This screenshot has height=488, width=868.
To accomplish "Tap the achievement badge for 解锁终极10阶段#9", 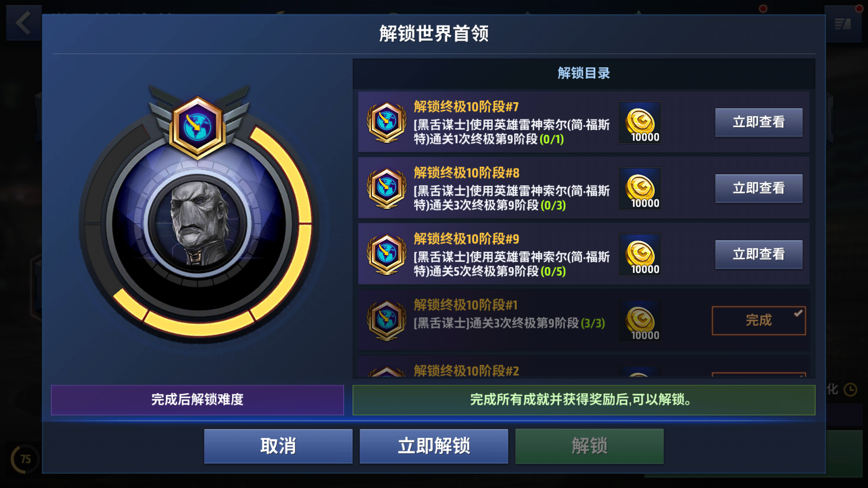I will (x=387, y=254).
